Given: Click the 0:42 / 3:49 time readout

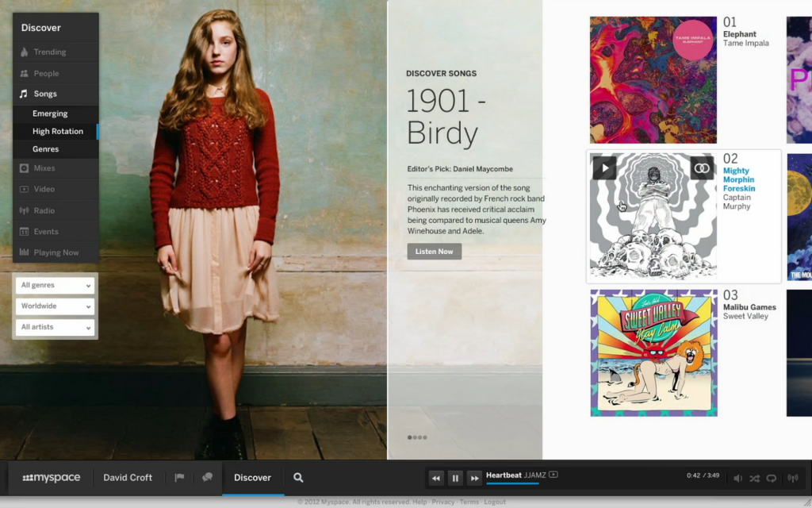Looking at the screenshot, I should 703,475.
